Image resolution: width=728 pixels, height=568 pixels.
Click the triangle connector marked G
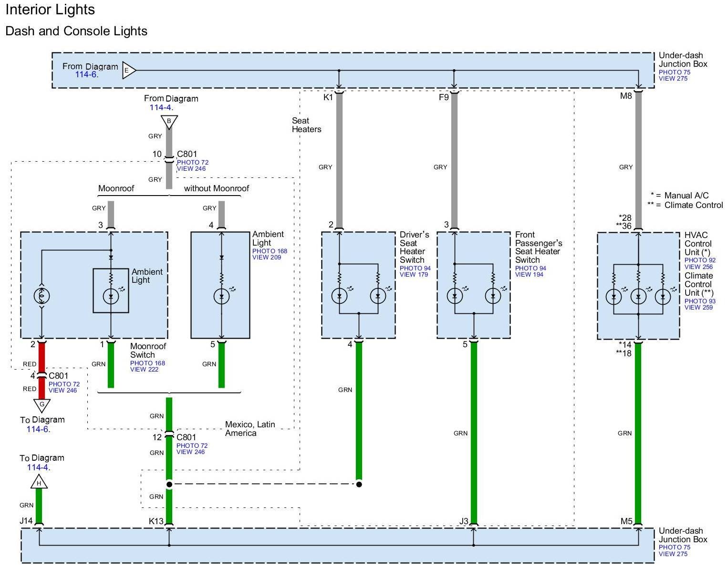(x=42, y=405)
